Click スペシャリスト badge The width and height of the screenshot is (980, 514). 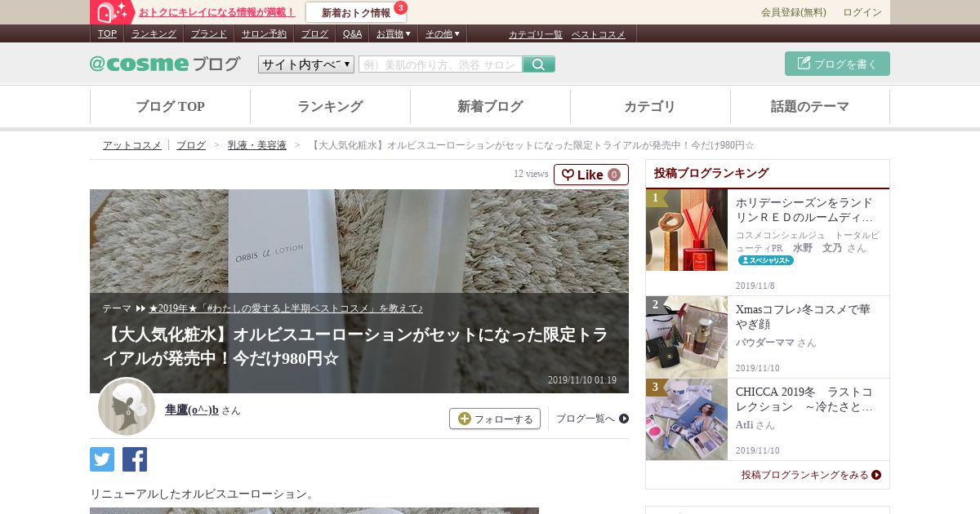point(766,260)
